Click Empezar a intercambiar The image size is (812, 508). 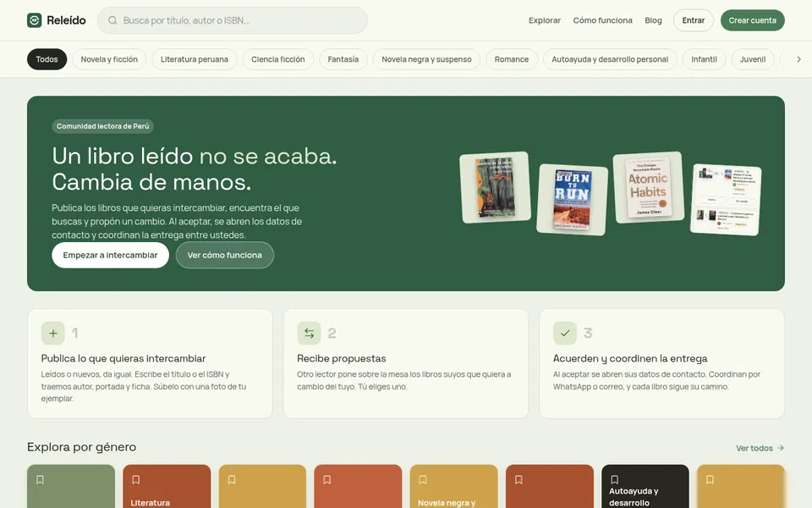(x=110, y=255)
